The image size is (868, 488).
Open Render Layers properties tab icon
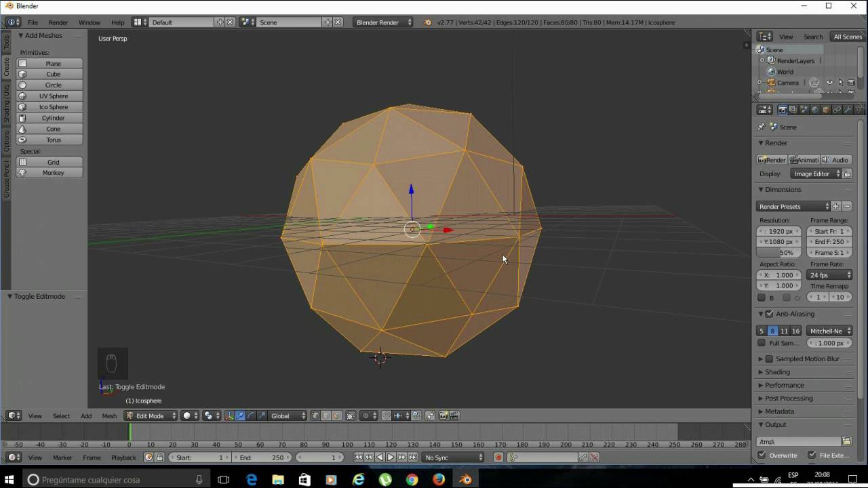tap(793, 109)
